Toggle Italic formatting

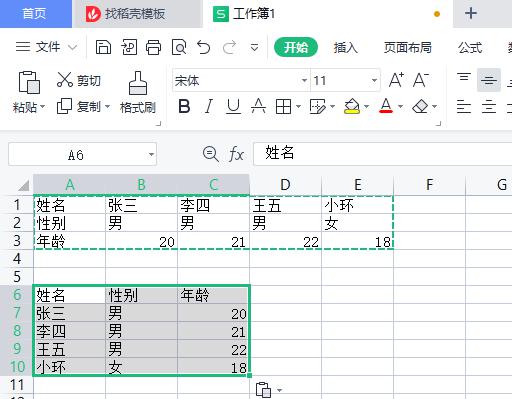pyautogui.click(x=209, y=107)
